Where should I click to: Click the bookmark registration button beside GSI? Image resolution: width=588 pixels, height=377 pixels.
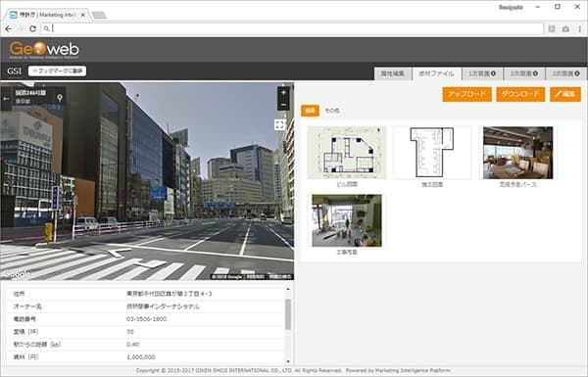(58, 71)
